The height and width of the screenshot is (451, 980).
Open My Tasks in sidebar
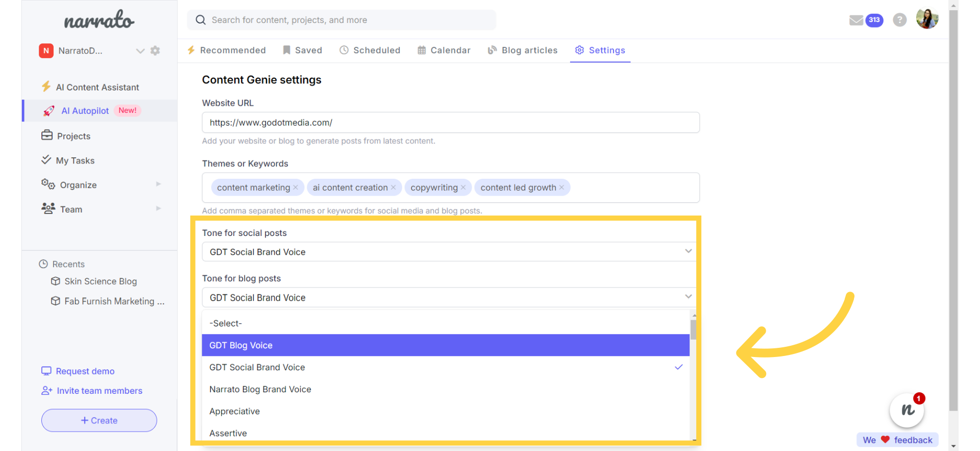(75, 161)
